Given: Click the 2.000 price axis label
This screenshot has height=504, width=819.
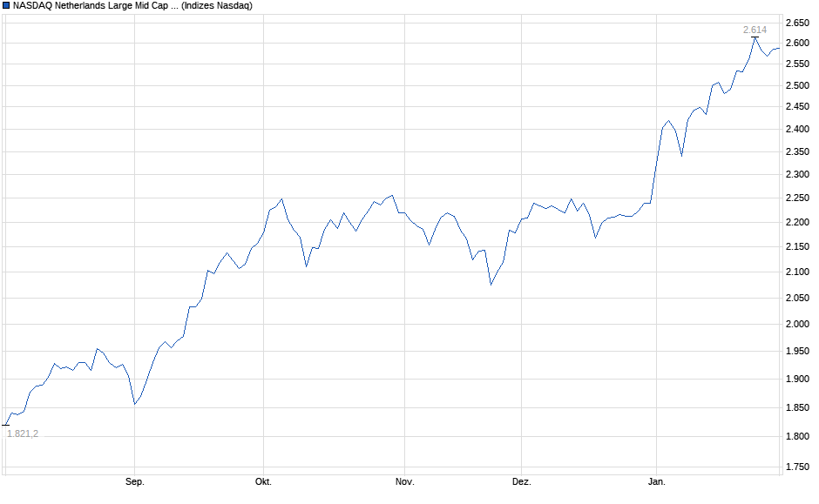Looking at the screenshot, I should 797,325.
